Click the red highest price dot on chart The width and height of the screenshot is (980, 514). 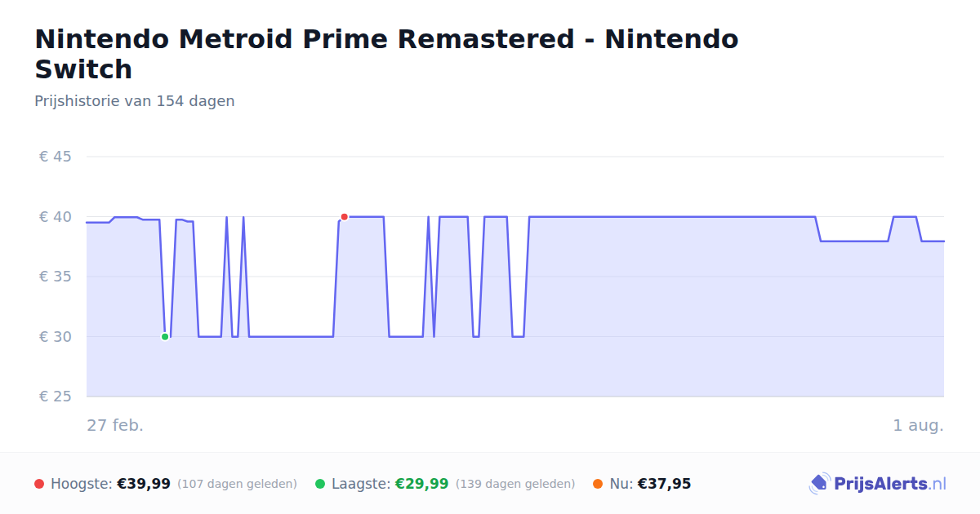click(344, 217)
